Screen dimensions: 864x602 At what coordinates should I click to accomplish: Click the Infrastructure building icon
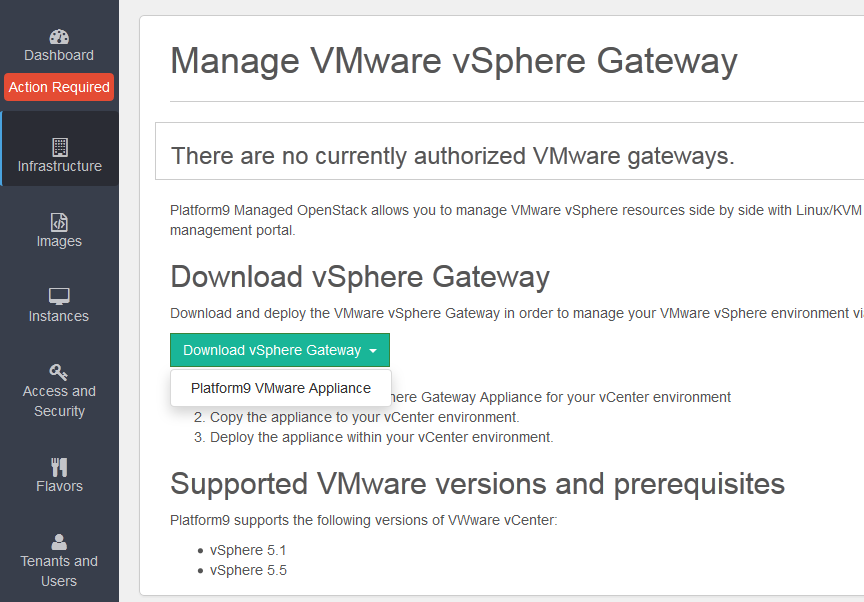[x=59, y=148]
